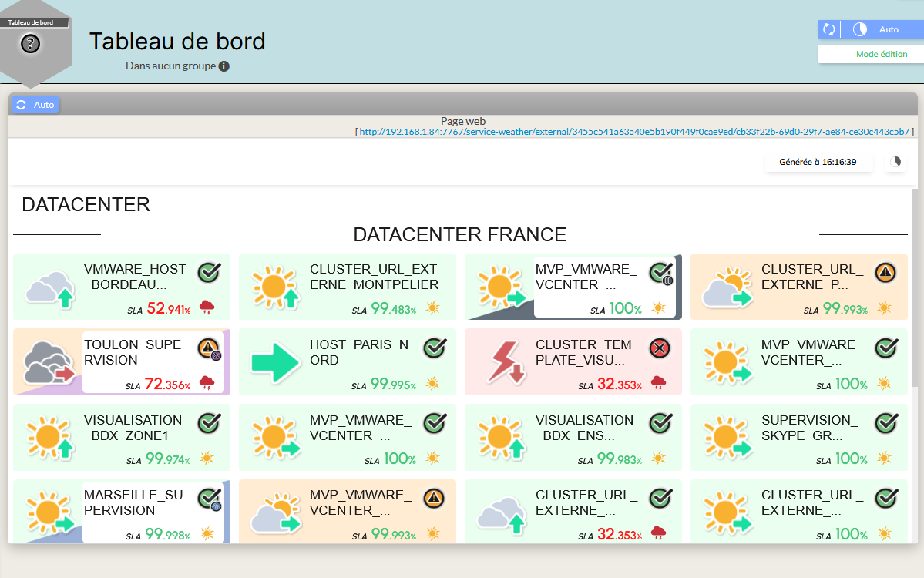Viewport: 924px width, 578px height.
Task: Toggle the Auto refresh button in widget header
Action: (x=35, y=105)
